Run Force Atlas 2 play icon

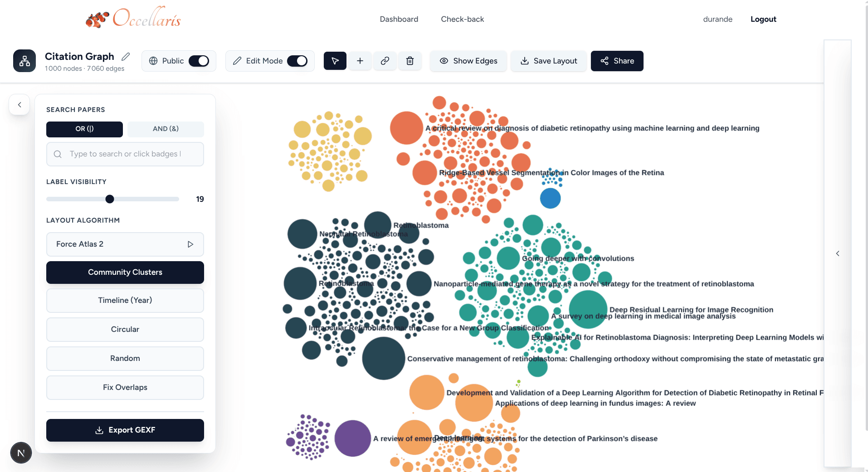coord(190,244)
